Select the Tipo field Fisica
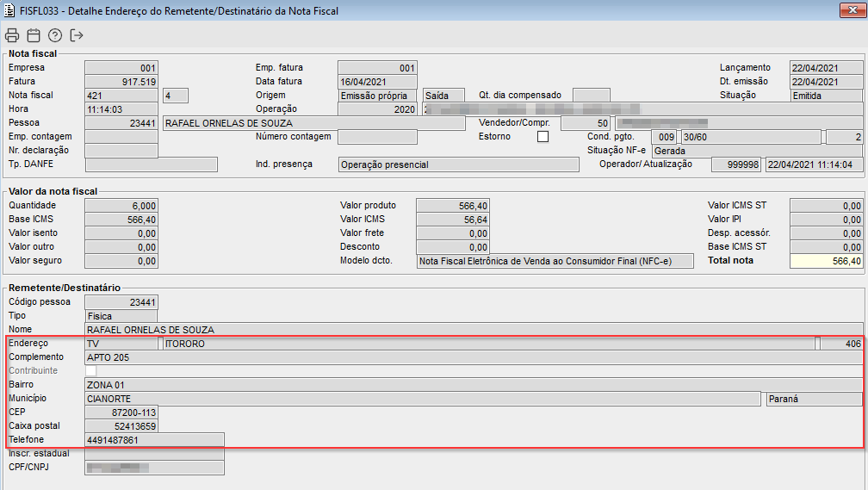Image resolution: width=868 pixels, height=490 pixels. pyautogui.click(x=121, y=316)
